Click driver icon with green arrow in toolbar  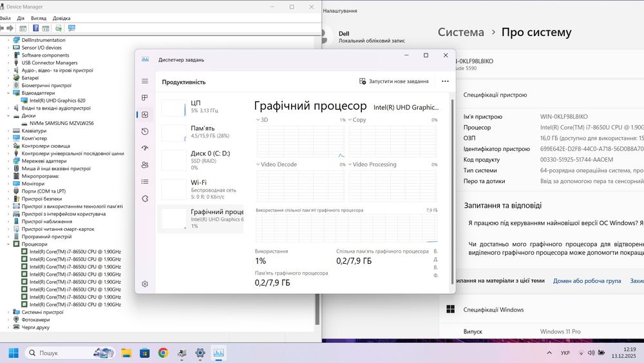coord(59,28)
